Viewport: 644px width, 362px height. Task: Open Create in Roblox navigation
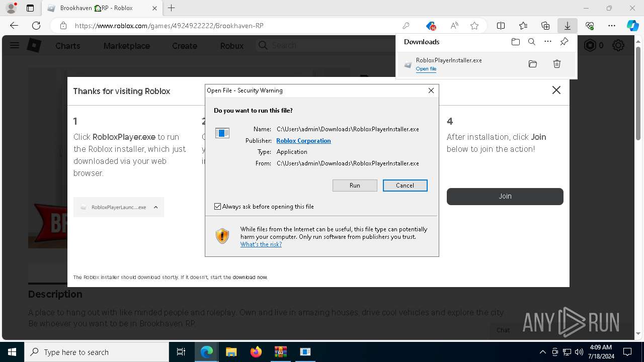[185, 46]
